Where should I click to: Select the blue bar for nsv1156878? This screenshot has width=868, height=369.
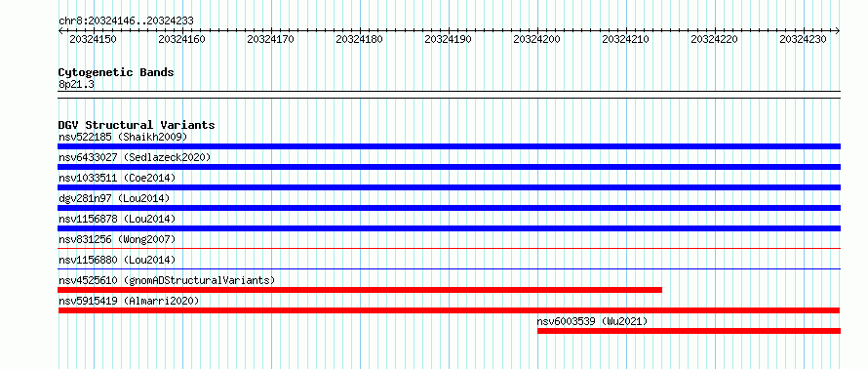click(449, 228)
